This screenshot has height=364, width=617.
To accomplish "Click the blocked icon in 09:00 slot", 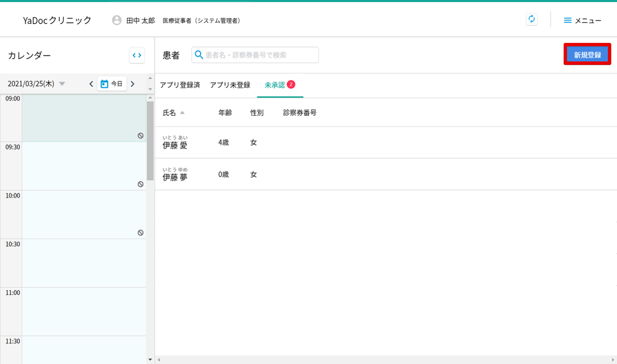I will 140,136.
